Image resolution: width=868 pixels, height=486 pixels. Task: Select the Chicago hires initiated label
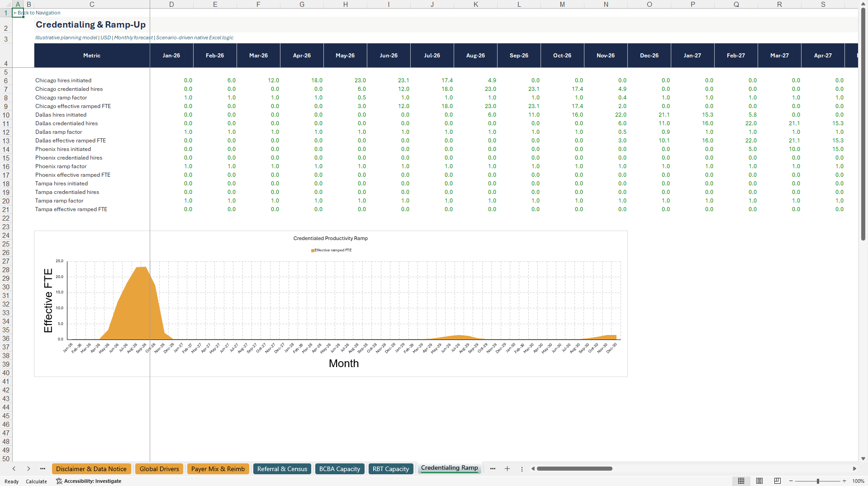pyautogui.click(x=63, y=80)
